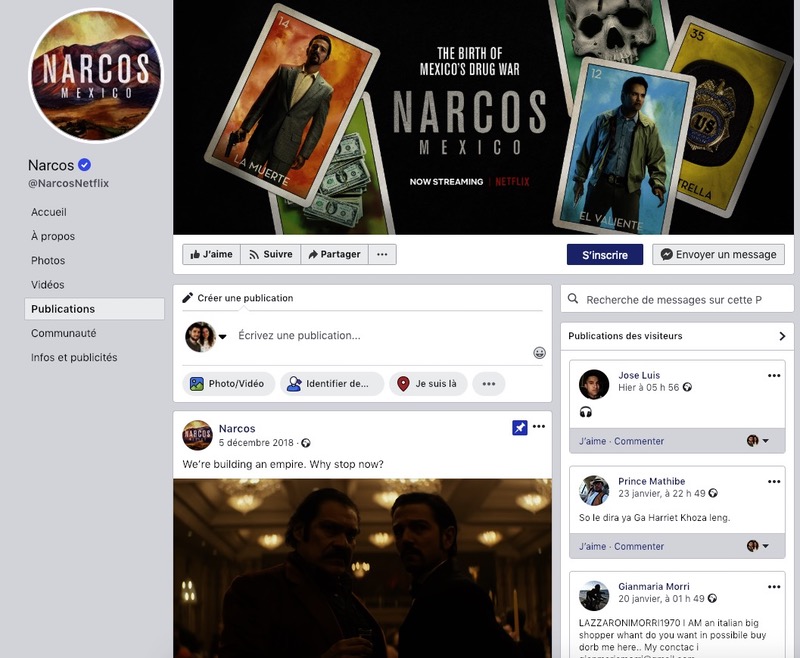
Task: Click the more options button beside Partager
Action: (x=382, y=255)
